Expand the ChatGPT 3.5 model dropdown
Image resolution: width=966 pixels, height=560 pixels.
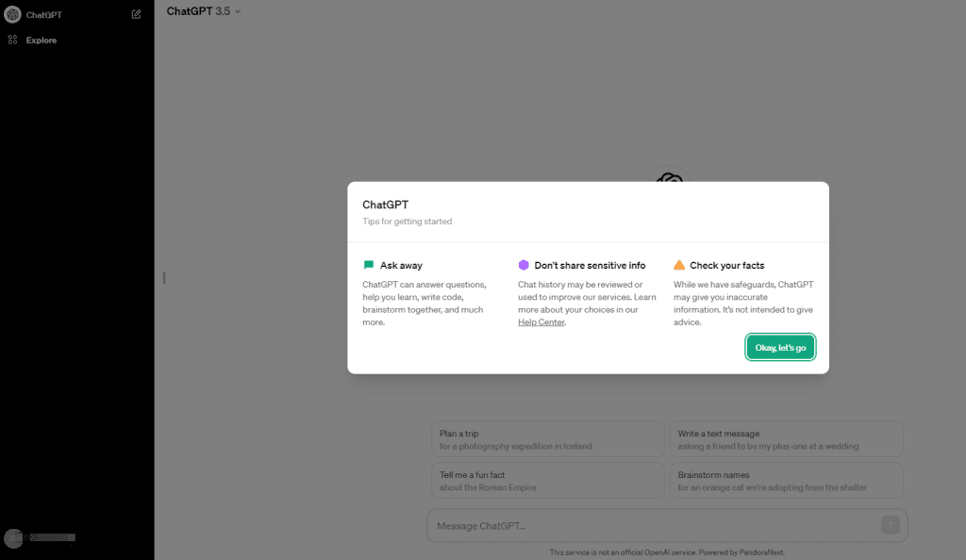tap(204, 11)
